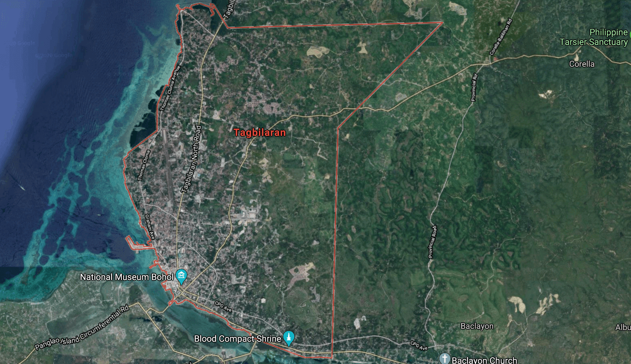Click the Provincial Road label above Baclayon
This screenshot has height=364, width=631.
point(433,241)
